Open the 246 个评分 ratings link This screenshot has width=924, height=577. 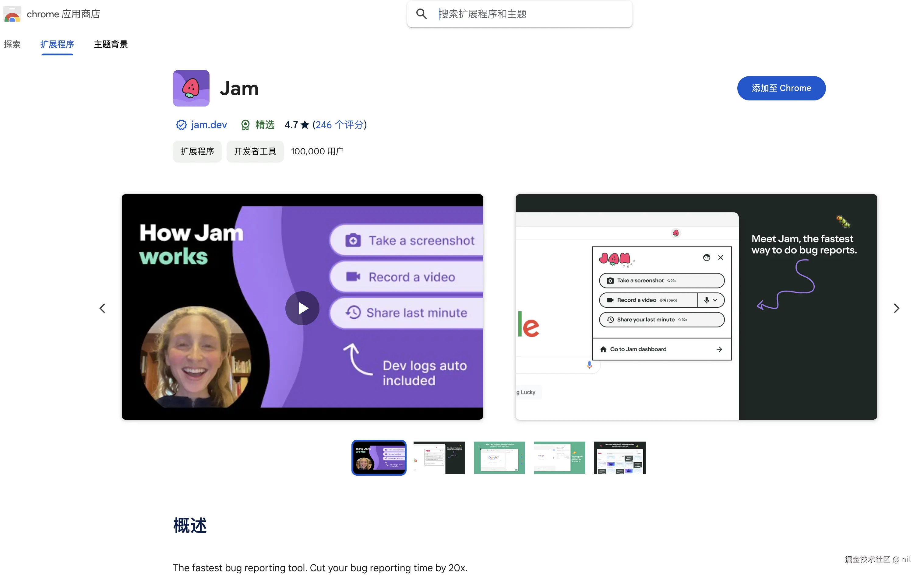click(x=339, y=125)
